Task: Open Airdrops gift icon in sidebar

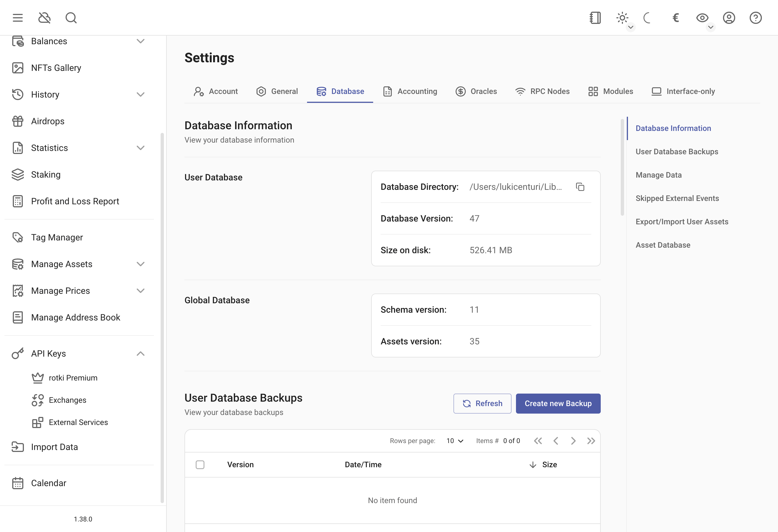Action: pyautogui.click(x=18, y=121)
